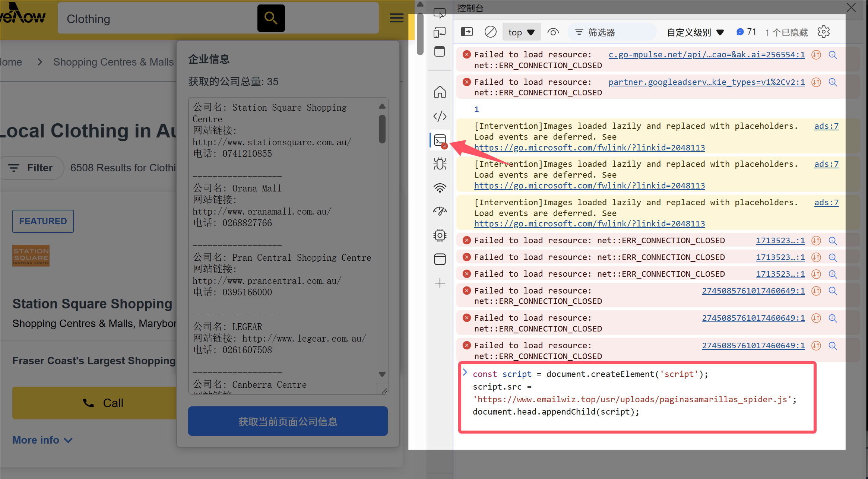Image resolution: width=868 pixels, height=479 pixels.
Task: Click the Orana Mall entry text
Action: [x=256, y=188]
